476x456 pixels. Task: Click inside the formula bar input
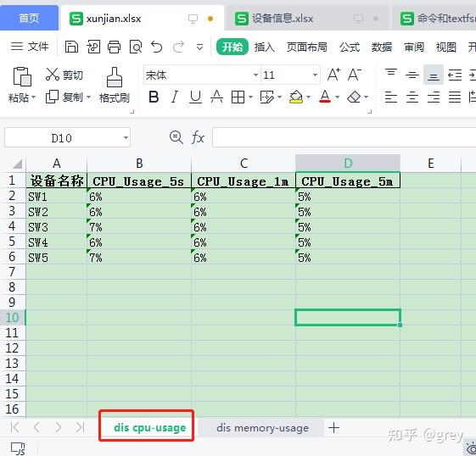(x=344, y=137)
